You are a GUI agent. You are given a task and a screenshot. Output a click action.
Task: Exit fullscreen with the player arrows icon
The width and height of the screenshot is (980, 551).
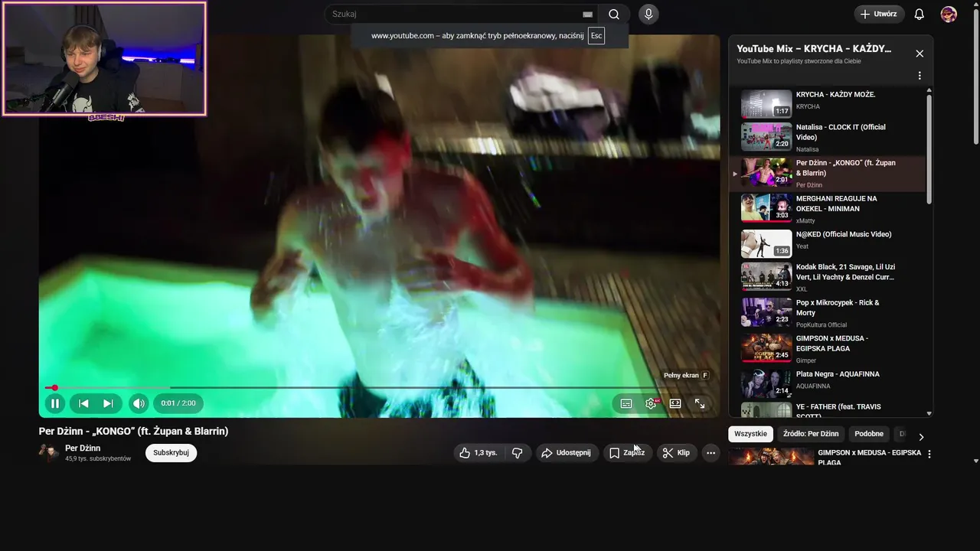tap(700, 403)
